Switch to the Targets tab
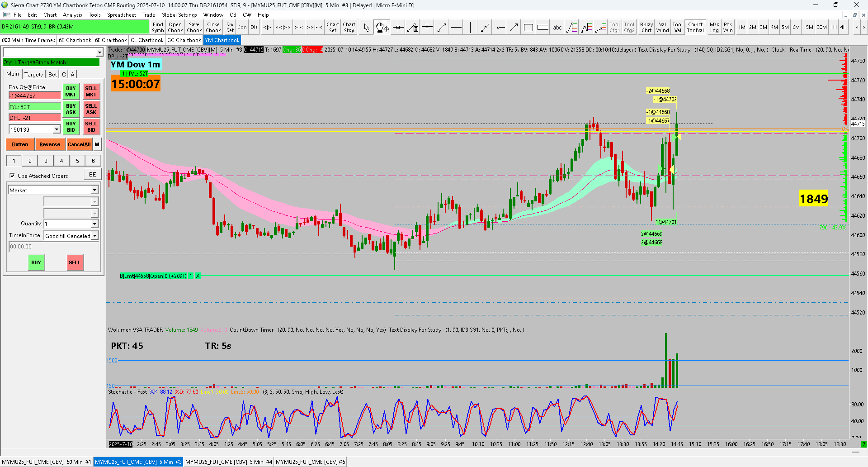The width and height of the screenshot is (868, 467). click(x=33, y=75)
